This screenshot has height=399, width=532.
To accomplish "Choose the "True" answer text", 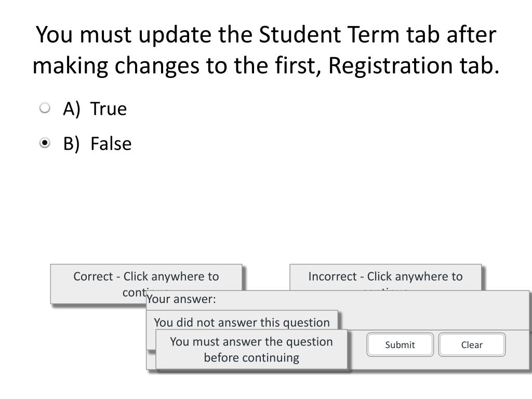I will coord(109,109).
